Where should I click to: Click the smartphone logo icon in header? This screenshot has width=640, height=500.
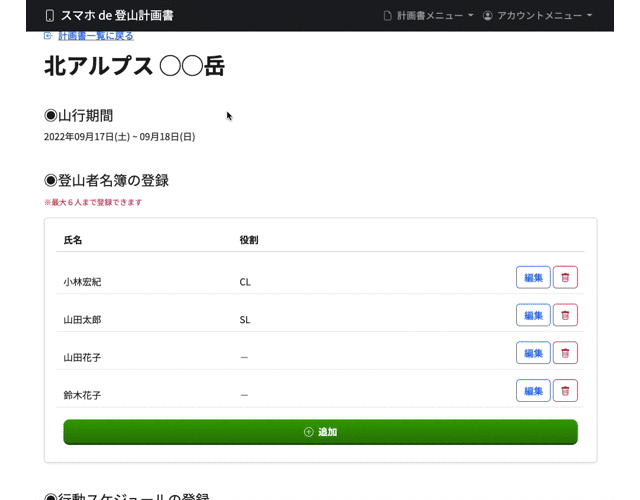click(49, 16)
